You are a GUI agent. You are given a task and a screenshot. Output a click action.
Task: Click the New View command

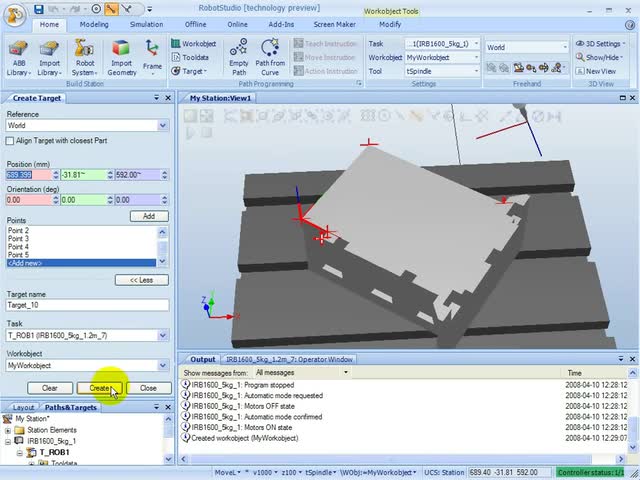point(596,71)
